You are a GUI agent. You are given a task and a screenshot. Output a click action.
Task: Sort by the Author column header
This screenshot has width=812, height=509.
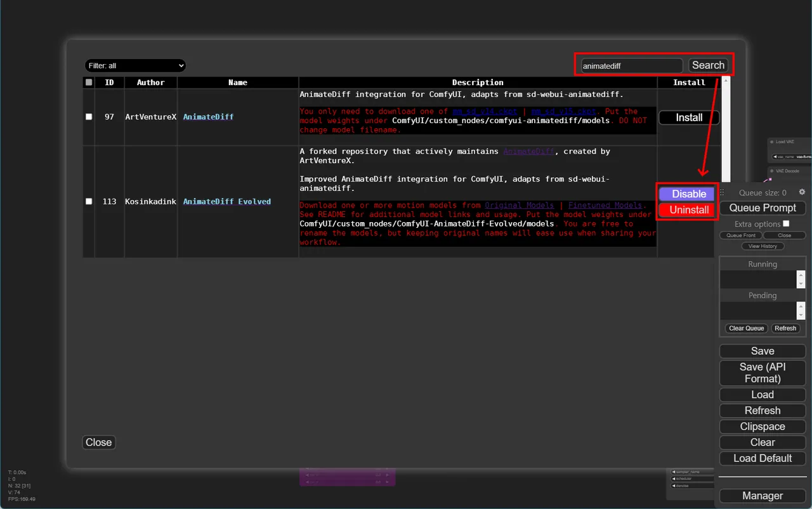(x=150, y=83)
